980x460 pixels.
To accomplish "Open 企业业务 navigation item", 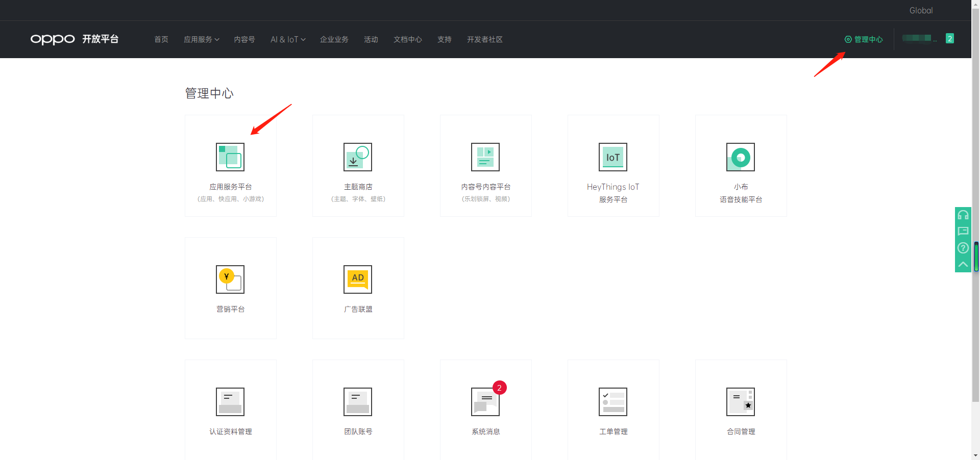I will [334, 39].
